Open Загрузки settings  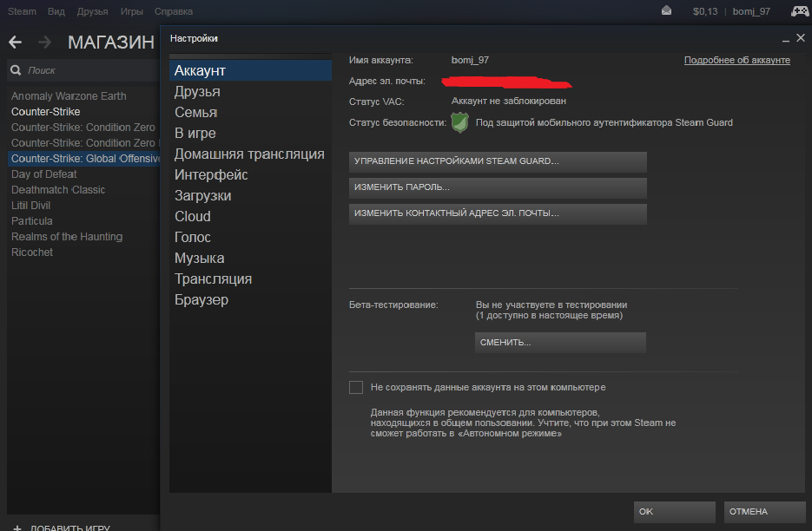click(250, 195)
